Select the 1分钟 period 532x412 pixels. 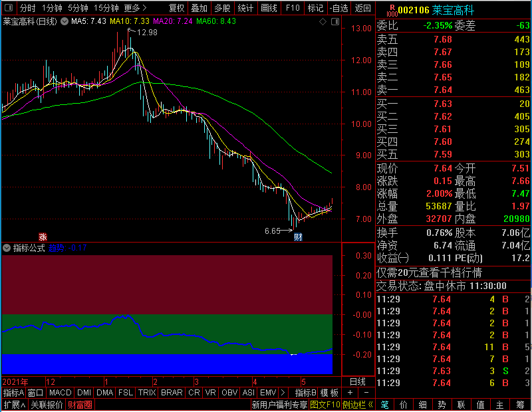pyautogui.click(x=52, y=8)
